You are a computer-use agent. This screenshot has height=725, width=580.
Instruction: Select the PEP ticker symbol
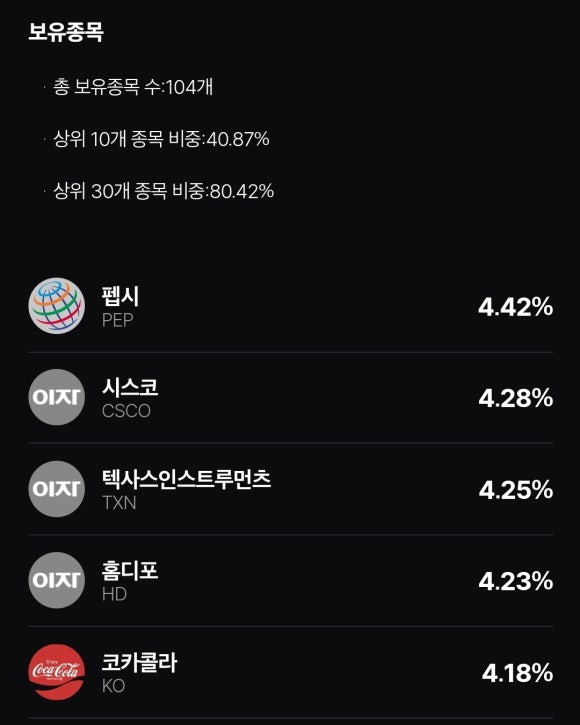tap(117, 320)
